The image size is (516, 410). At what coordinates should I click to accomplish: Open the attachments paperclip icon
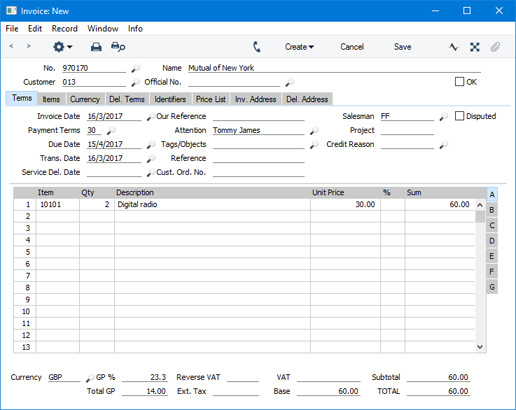click(x=495, y=47)
